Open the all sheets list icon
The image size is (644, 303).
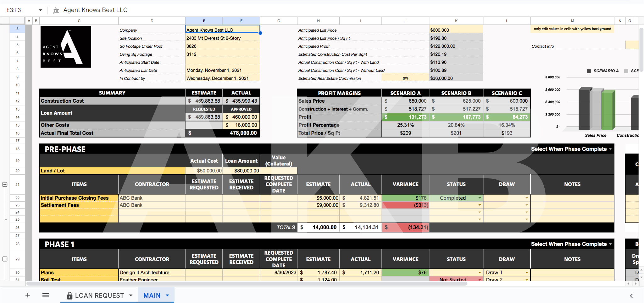(46, 295)
